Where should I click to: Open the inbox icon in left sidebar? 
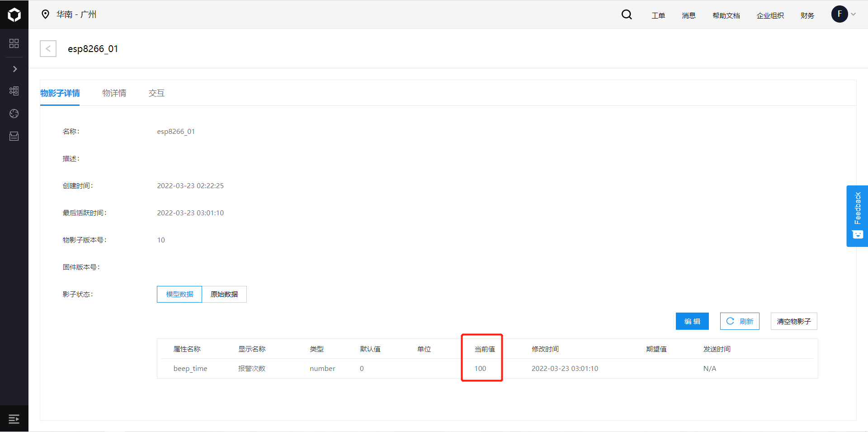click(x=14, y=136)
